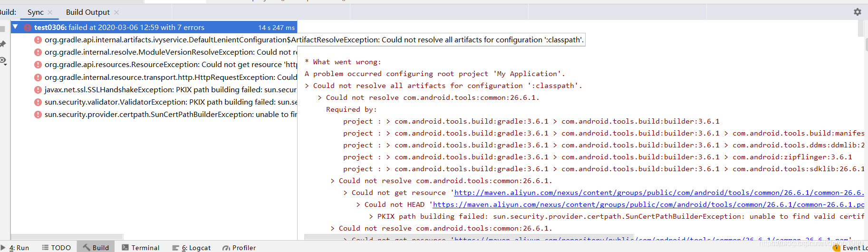
Task: Select the HttpRequestException error row
Action: 165,77
